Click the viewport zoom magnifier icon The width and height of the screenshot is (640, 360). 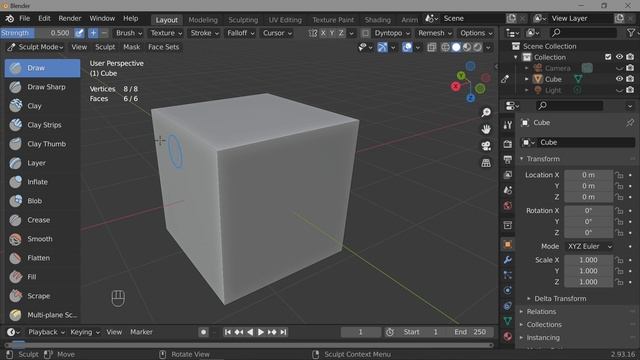point(486,112)
